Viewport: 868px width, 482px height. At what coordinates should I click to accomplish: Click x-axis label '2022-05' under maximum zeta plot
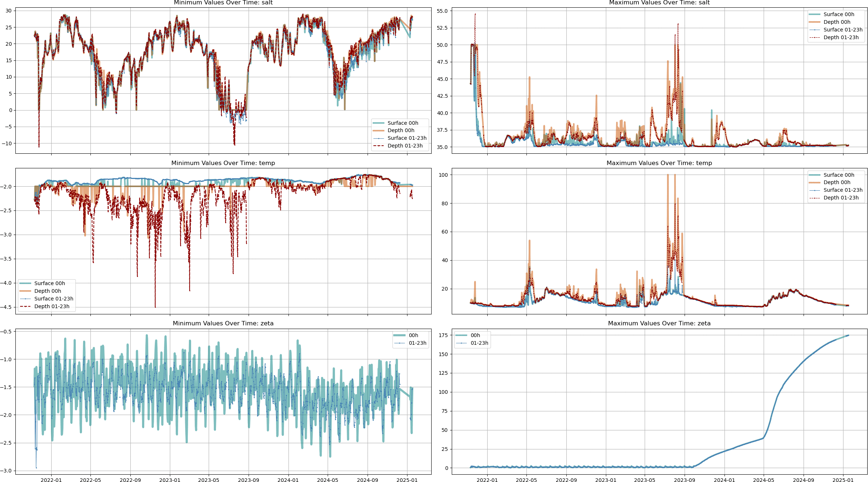coord(526,480)
